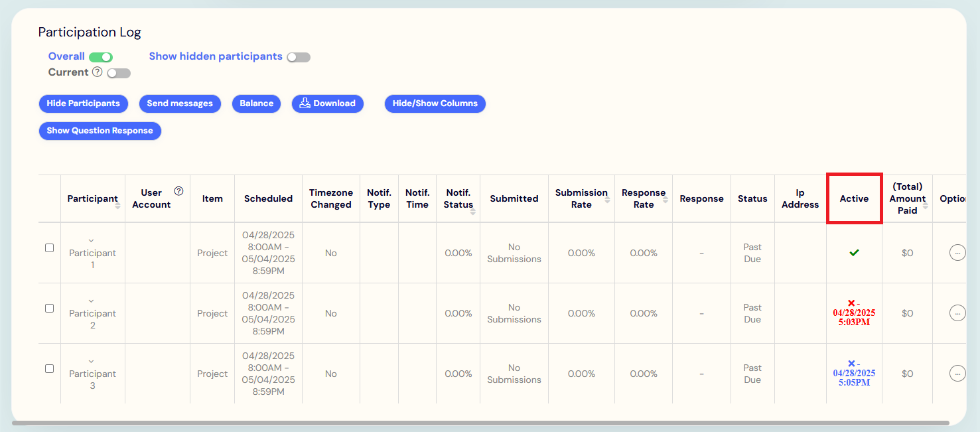Image resolution: width=980 pixels, height=432 pixels.
Task: Click Participant 2 name
Action: click(x=92, y=319)
